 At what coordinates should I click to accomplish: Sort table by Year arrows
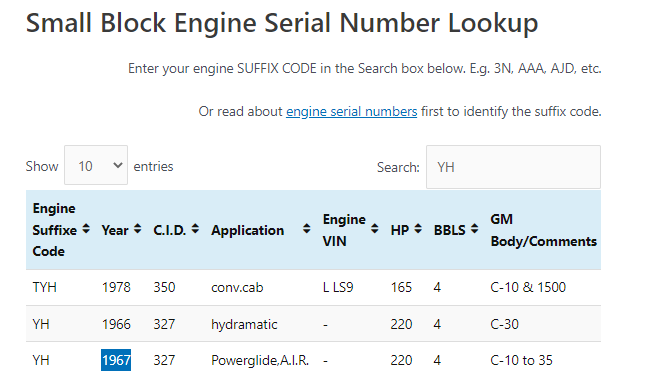click(x=137, y=229)
